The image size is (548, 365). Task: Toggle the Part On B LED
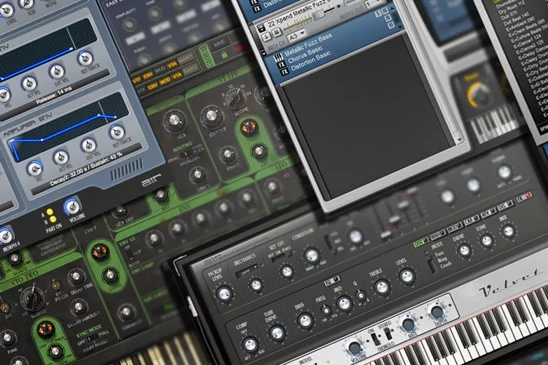(x=53, y=219)
